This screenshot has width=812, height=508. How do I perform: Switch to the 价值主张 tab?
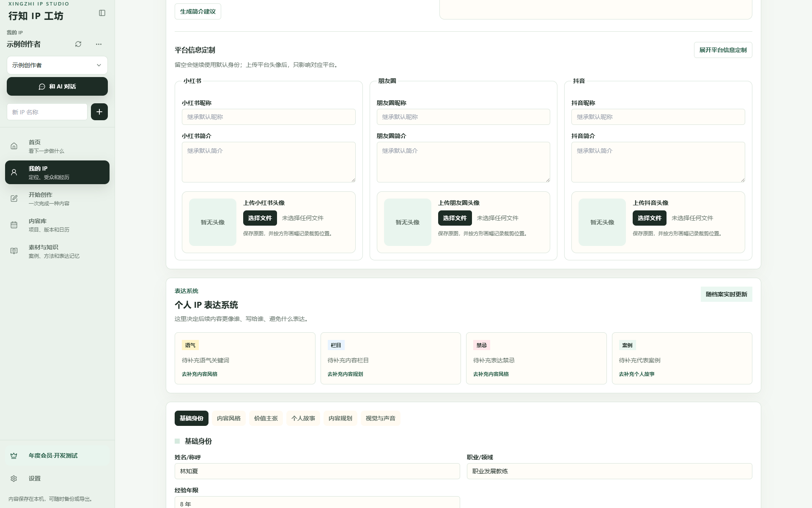[x=266, y=418]
